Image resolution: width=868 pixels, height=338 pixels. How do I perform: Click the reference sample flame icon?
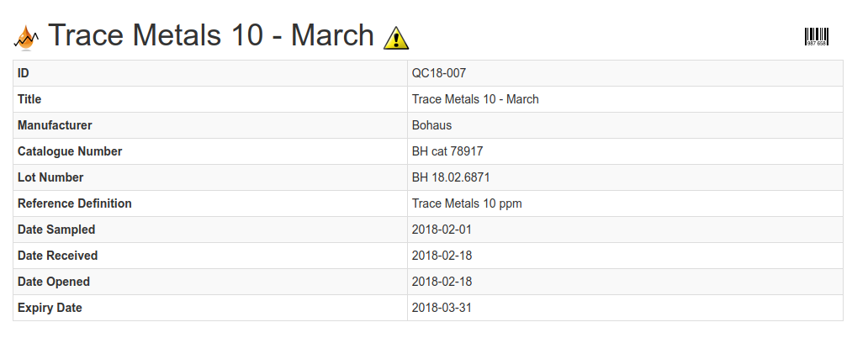28,36
